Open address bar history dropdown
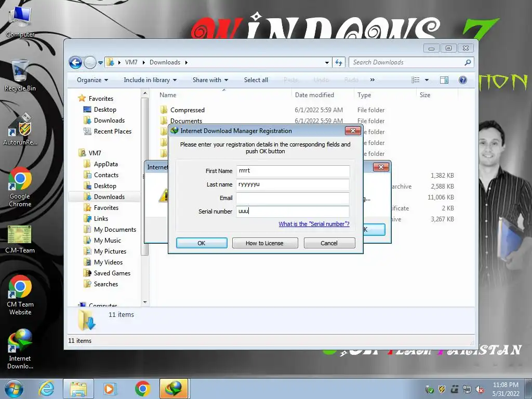Image resolution: width=532 pixels, height=399 pixels. [327, 62]
